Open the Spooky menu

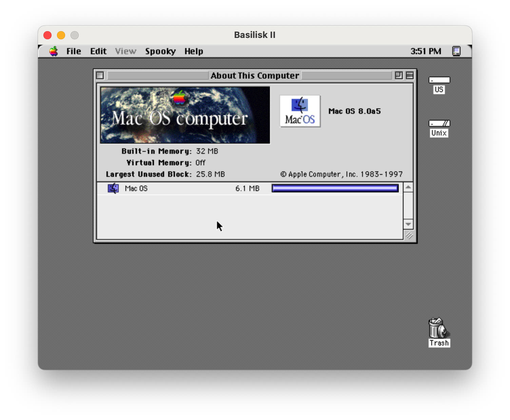coord(160,51)
